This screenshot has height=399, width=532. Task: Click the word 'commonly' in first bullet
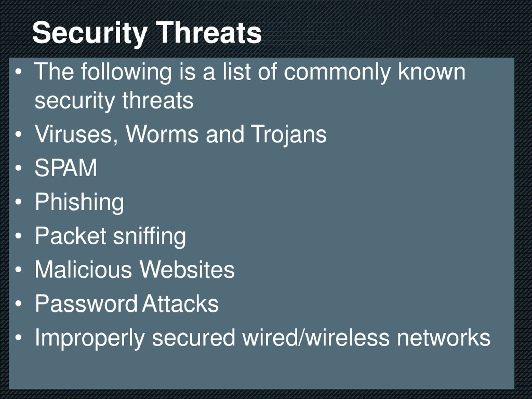point(337,72)
